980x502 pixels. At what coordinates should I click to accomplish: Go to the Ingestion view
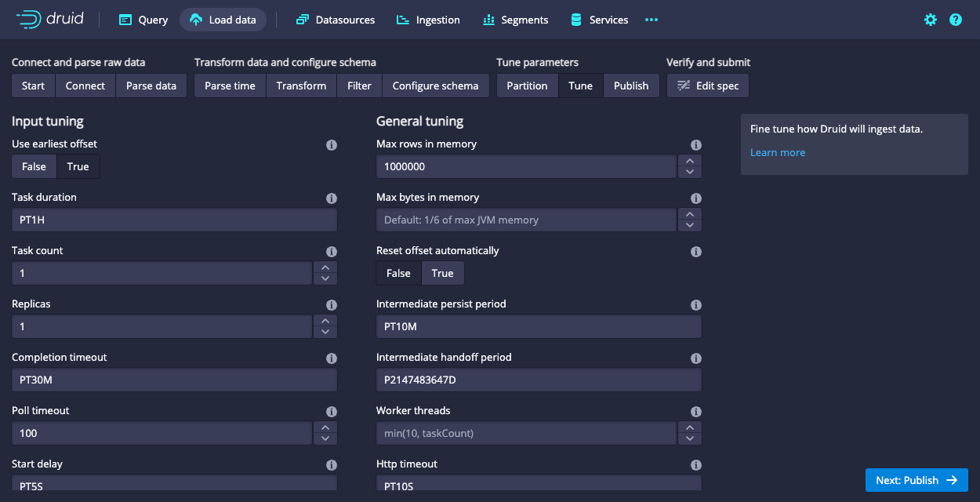point(428,20)
